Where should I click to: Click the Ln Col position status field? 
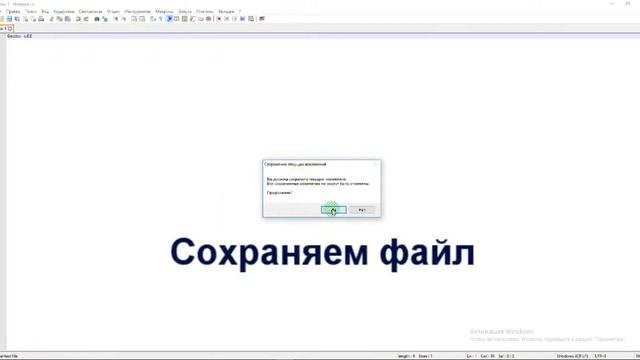(x=490, y=356)
